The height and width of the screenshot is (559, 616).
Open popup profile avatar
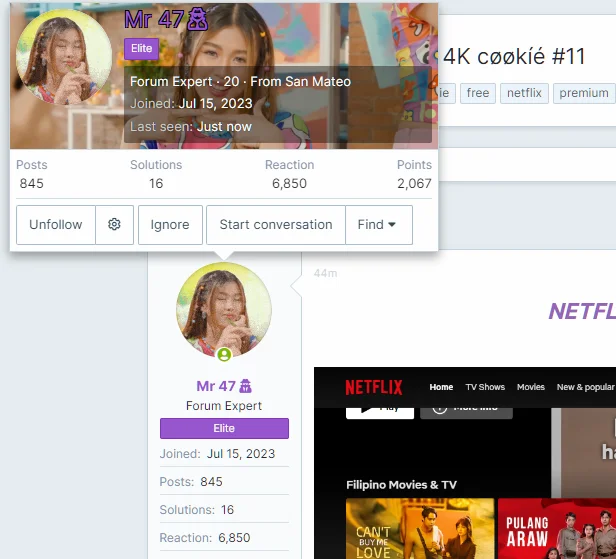point(64,57)
